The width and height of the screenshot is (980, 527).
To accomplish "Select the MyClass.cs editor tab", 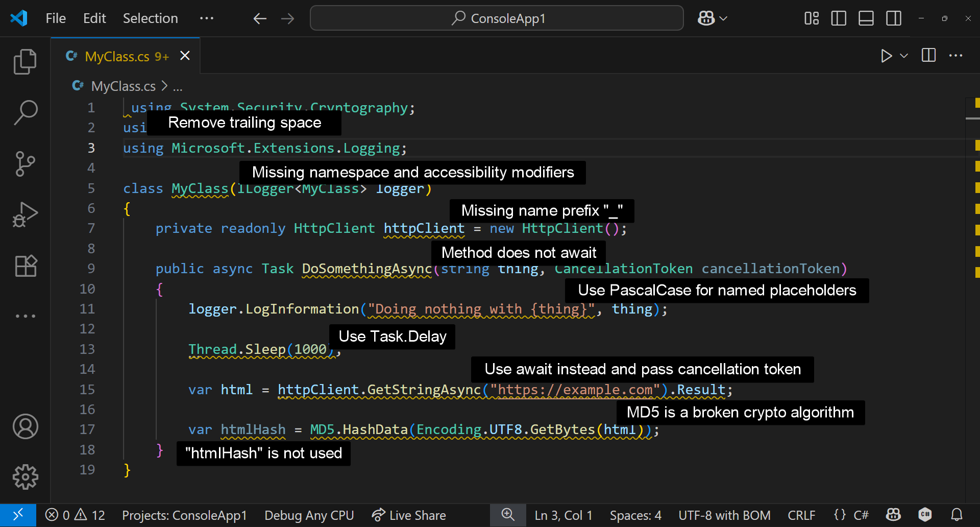I will click(x=126, y=56).
